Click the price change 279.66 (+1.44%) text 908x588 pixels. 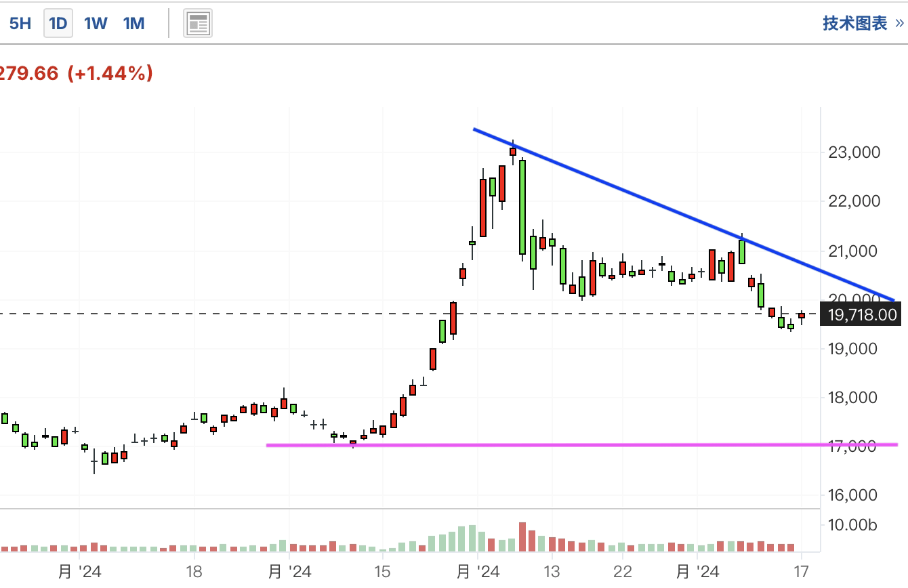pos(76,73)
